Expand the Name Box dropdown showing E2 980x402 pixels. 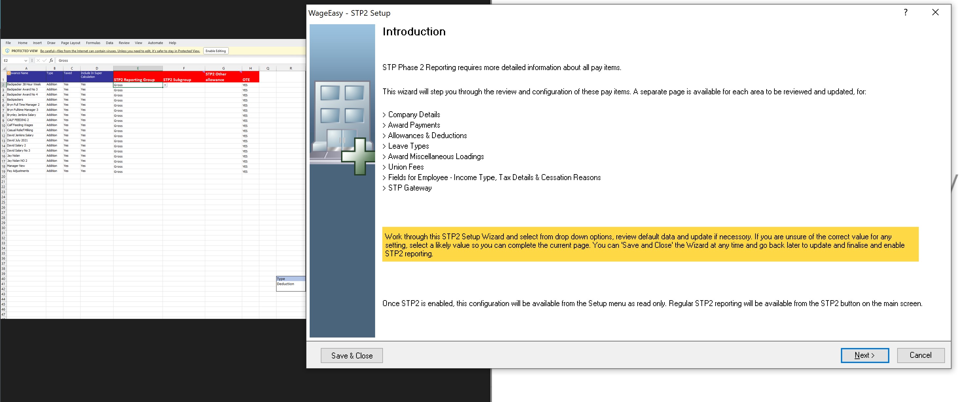(x=26, y=61)
